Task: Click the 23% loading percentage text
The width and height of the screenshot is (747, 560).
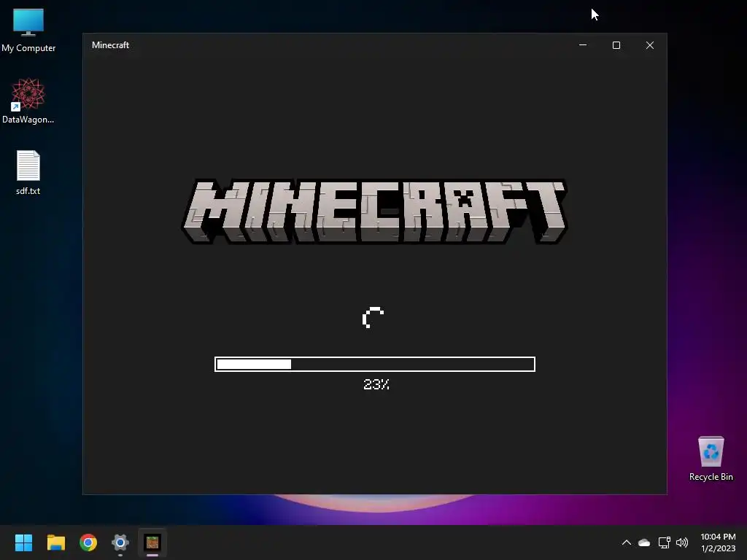Action: tap(376, 384)
